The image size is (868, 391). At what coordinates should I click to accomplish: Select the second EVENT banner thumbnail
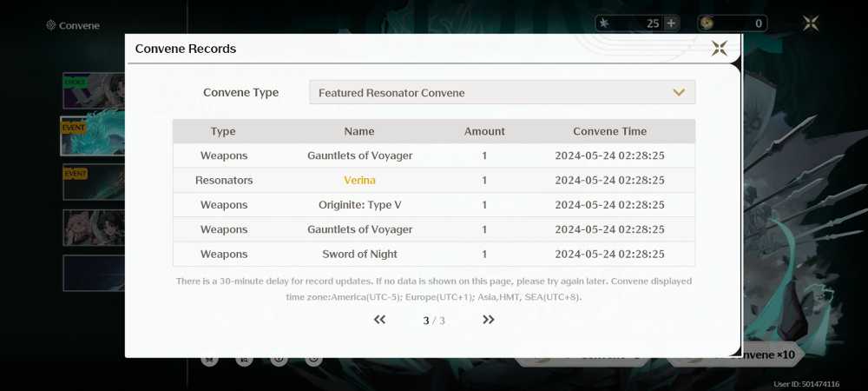pyautogui.click(x=94, y=182)
